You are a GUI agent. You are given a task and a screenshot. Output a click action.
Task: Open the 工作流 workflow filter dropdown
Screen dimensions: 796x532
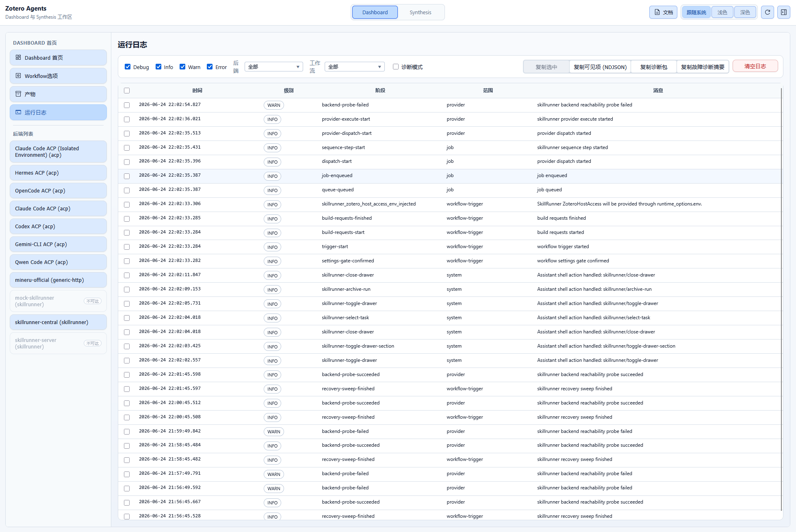pos(354,67)
